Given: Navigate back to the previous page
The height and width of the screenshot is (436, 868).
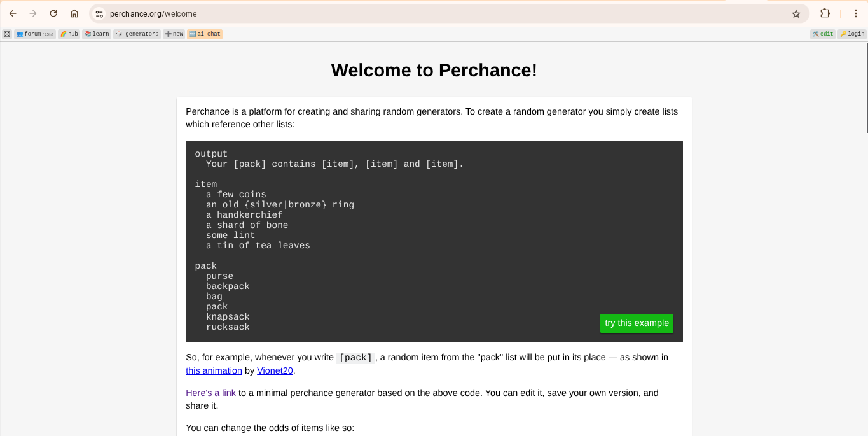Looking at the screenshot, I should click(13, 13).
